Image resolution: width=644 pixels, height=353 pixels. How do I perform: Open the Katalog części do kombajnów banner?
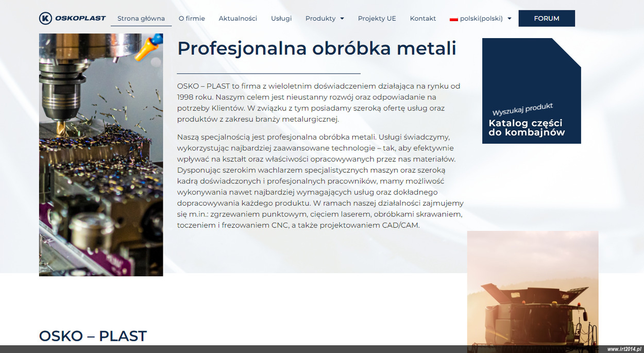532,91
